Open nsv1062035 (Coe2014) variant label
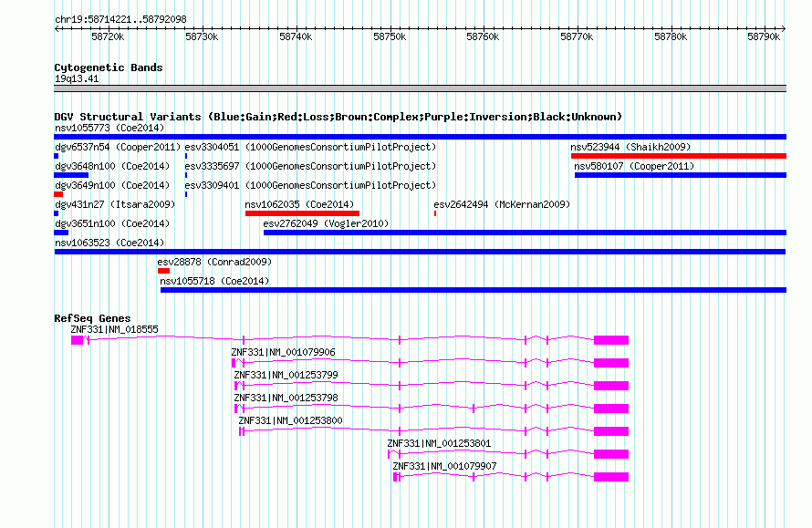The image size is (812, 528). coord(299,204)
